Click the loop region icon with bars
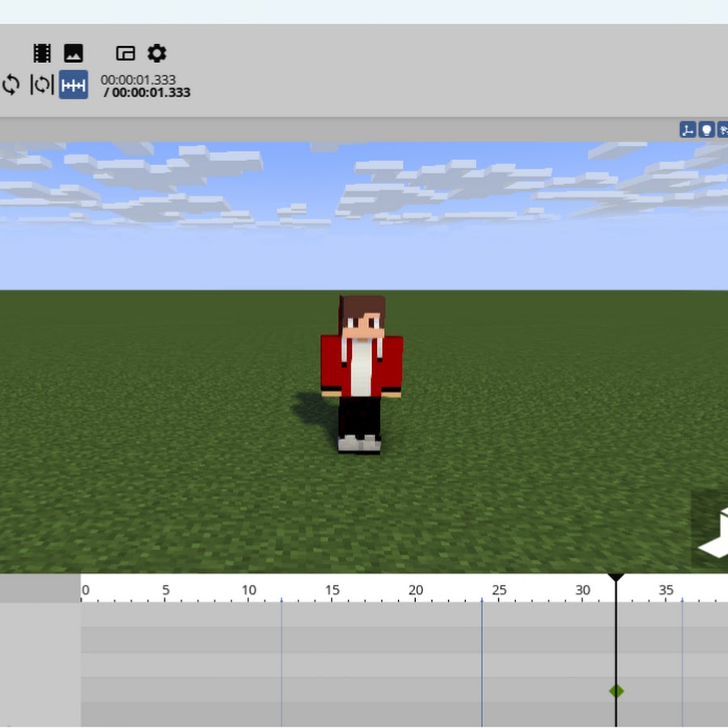This screenshot has height=728, width=728. (x=41, y=85)
